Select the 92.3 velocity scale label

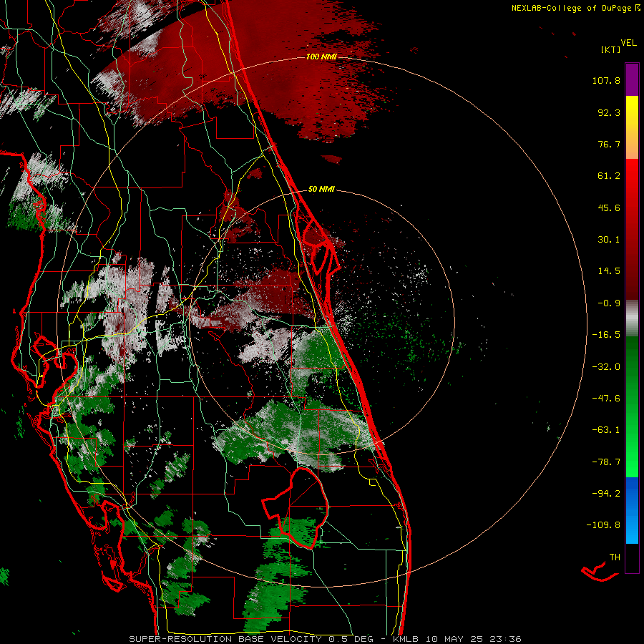pyautogui.click(x=609, y=112)
